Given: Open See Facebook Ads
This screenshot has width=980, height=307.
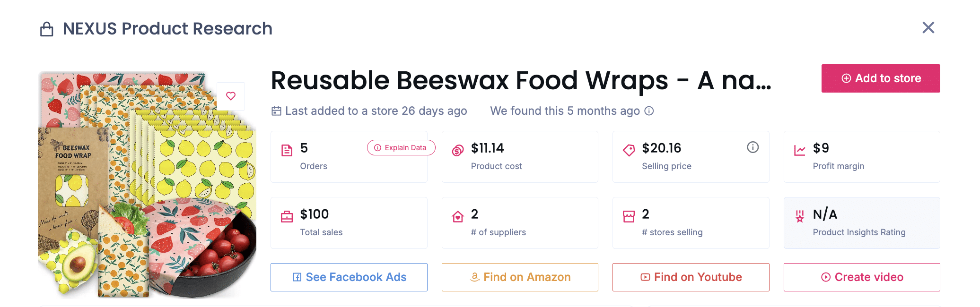Looking at the screenshot, I should point(349,277).
